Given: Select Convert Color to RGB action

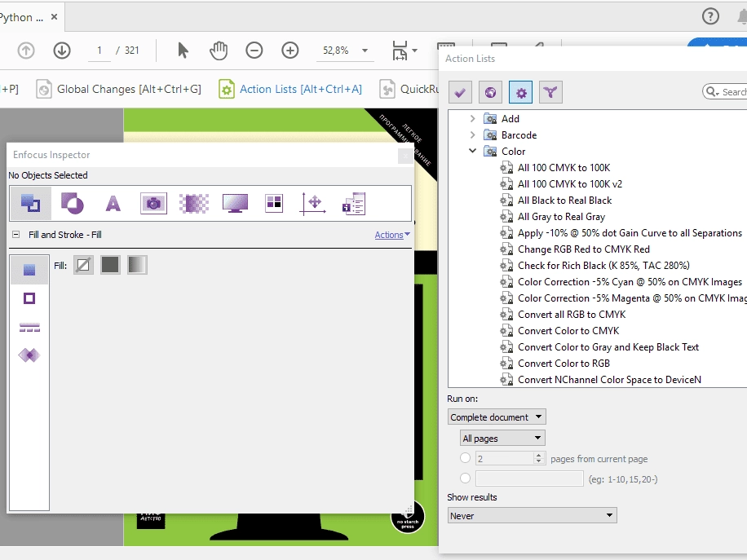Looking at the screenshot, I should [x=564, y=364].
